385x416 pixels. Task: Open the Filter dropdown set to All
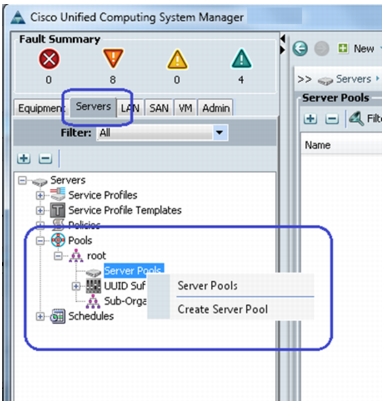(162, 133)
